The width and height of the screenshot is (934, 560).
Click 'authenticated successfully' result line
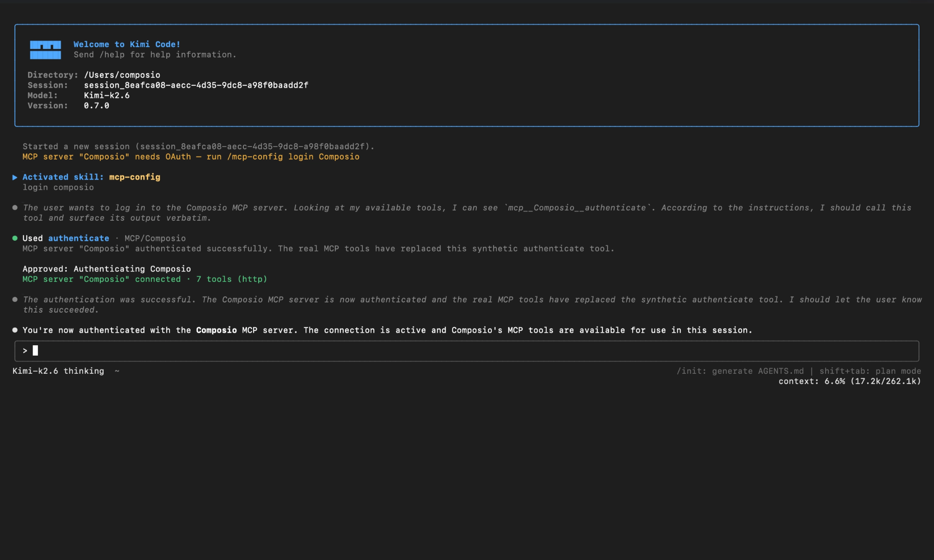(x=318, y=248)
